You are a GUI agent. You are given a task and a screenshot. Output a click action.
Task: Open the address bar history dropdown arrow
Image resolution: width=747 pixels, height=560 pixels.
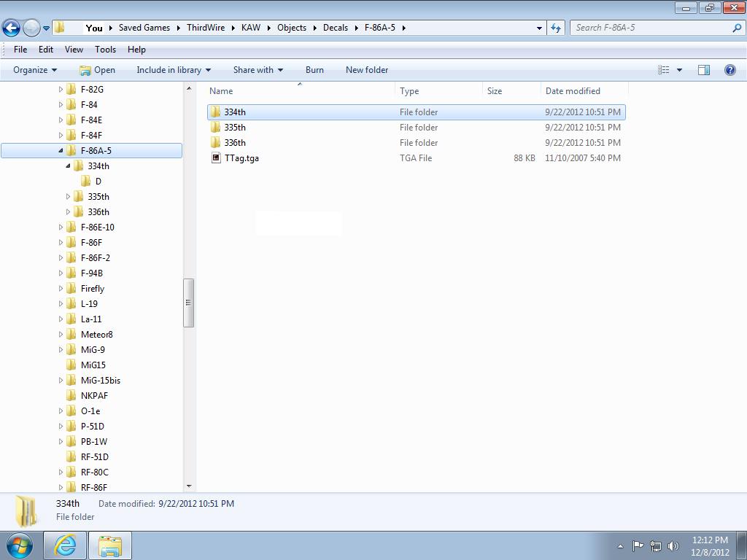pos(539,28)
